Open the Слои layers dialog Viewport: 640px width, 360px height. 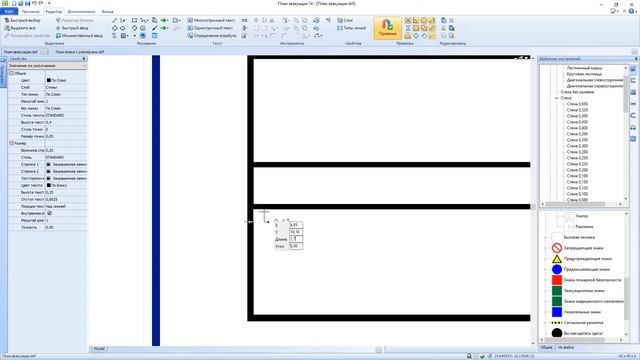(x=345, y=20)
